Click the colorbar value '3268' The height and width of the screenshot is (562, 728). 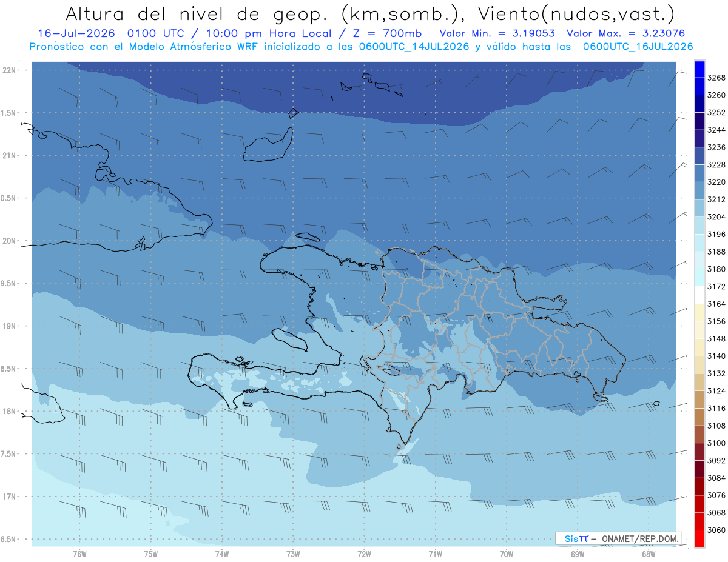[716, 78]
